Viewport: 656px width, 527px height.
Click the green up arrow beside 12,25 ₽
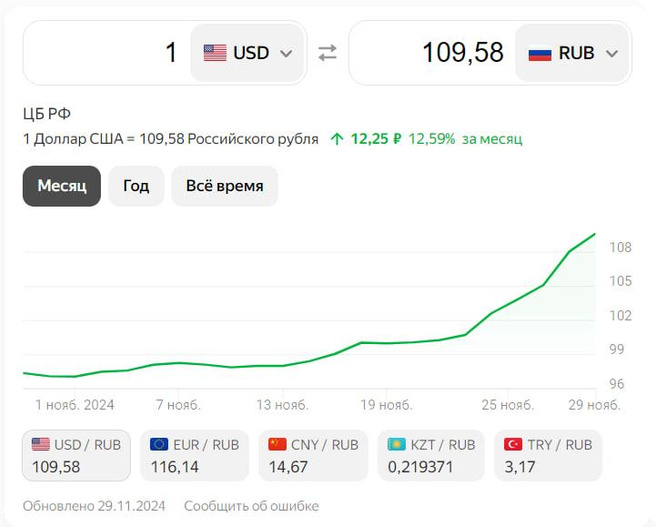337,139
